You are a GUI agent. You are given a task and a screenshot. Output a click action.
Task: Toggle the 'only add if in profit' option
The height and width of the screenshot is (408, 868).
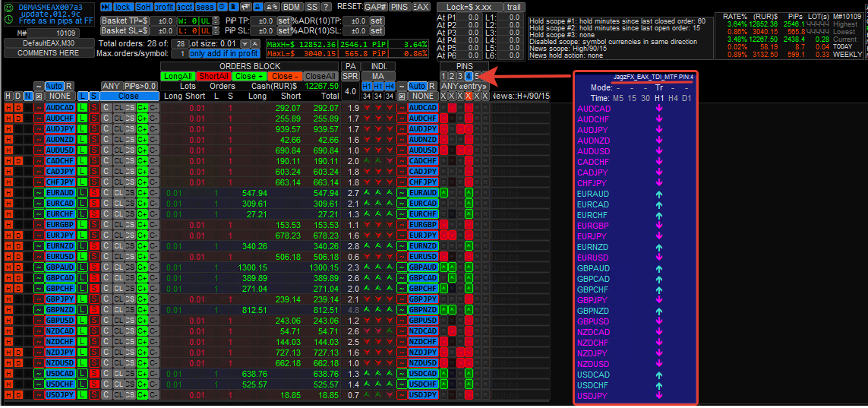tap(224, 54)
